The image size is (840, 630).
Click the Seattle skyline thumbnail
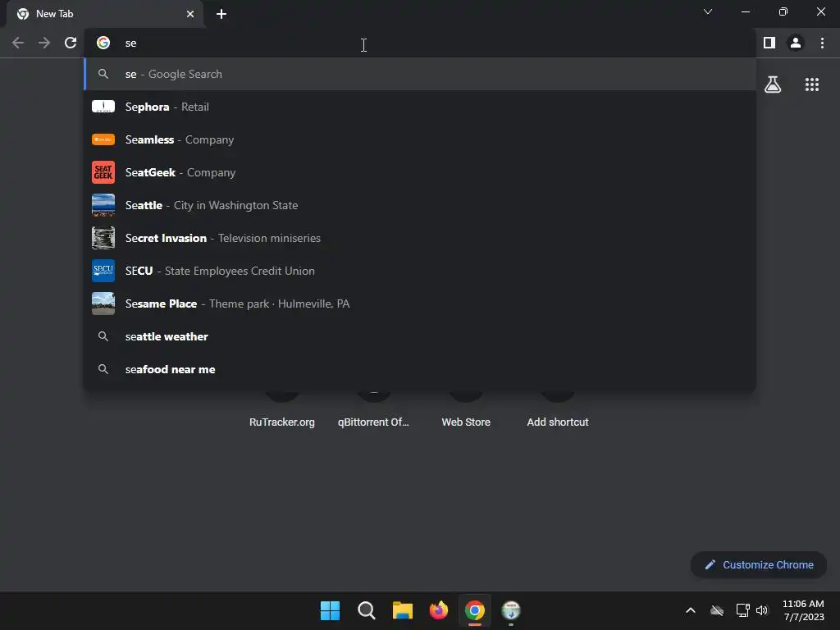tap(103, 205)
